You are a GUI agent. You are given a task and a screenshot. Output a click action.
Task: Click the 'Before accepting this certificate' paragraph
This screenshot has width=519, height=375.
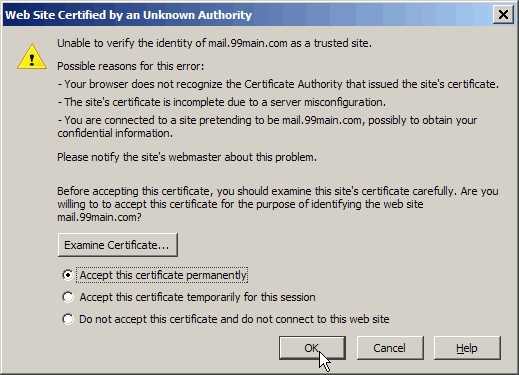pos(278,204)
